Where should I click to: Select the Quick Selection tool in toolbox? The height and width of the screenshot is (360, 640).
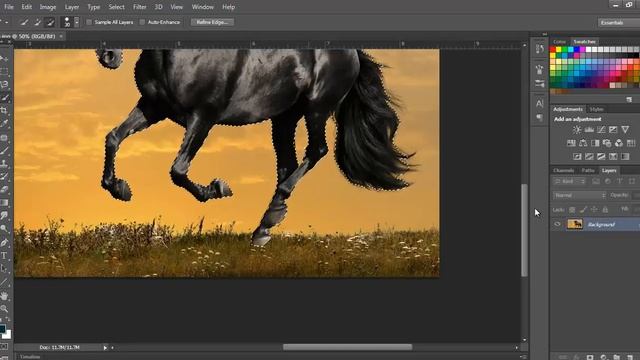(x=4, y=98)
